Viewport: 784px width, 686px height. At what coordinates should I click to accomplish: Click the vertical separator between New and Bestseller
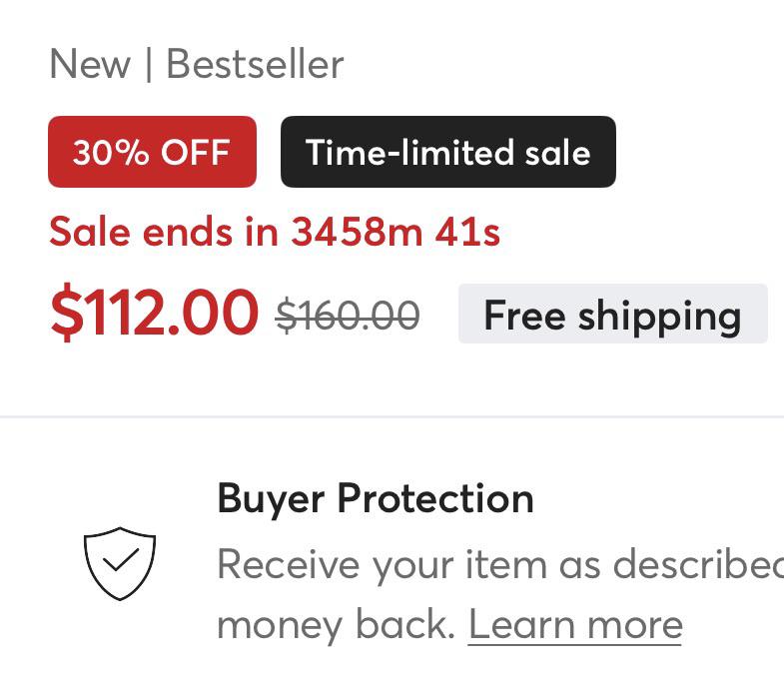(149, 64)
